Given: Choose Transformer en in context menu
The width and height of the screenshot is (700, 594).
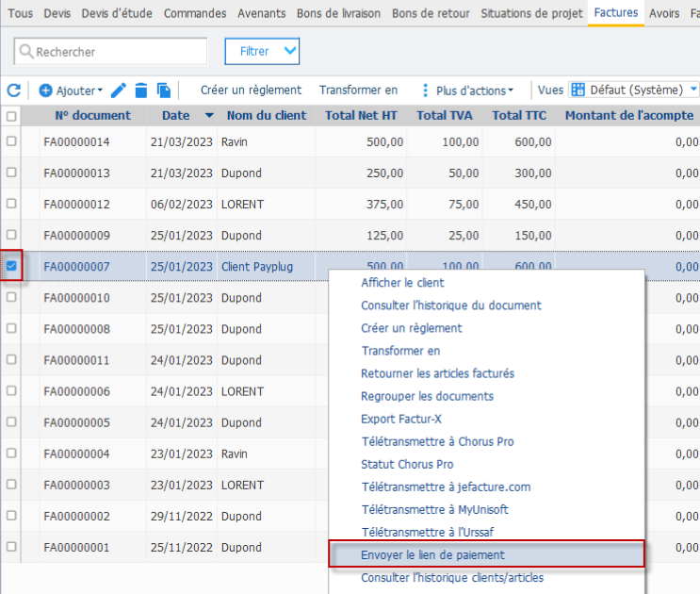Looking at the screenshot, I should click(x=401, y=351).
